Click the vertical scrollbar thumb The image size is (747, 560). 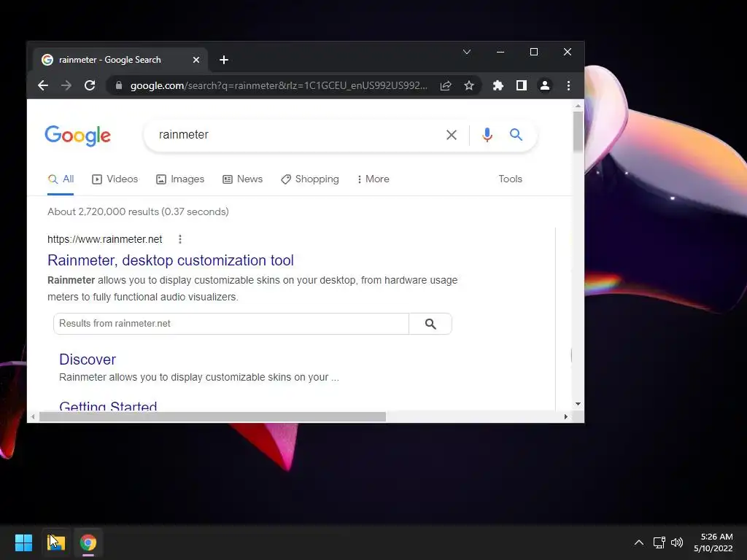click(578, 131)
